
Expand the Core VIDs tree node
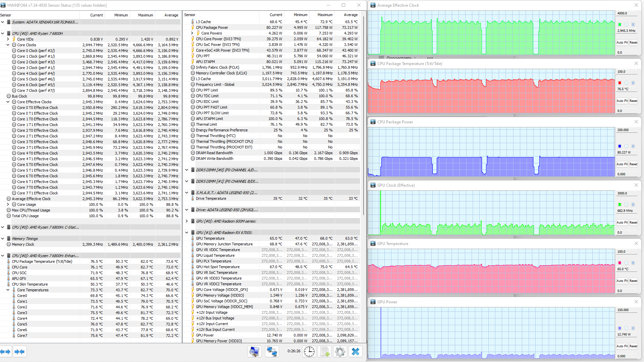[x=8, y=39]
